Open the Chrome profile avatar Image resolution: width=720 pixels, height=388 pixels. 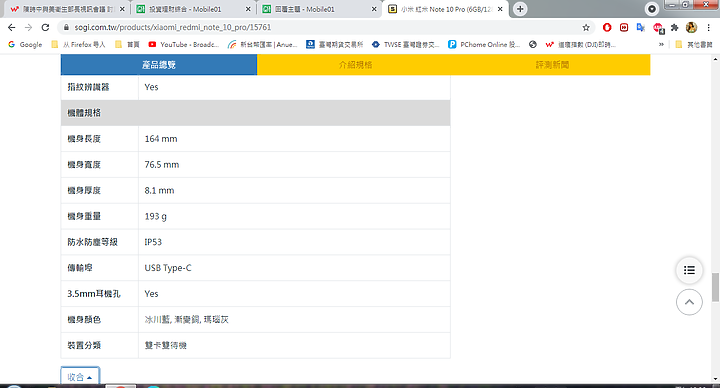click(x=691, y=28)
